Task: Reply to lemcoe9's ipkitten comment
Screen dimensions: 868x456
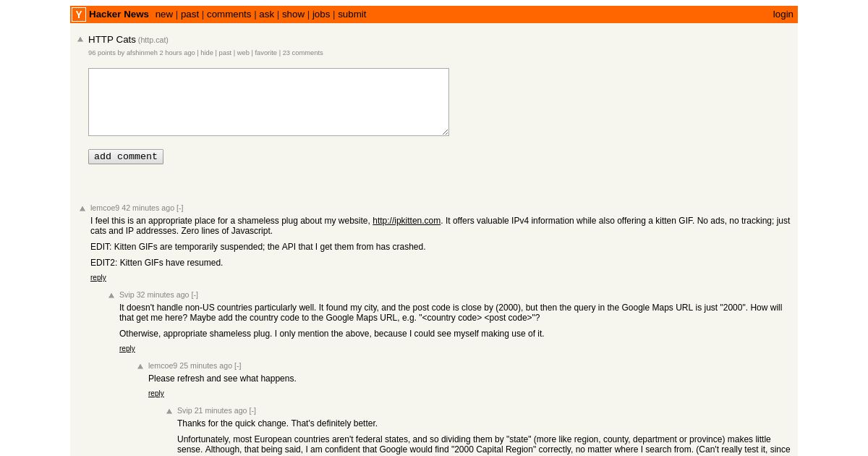Action: coord(98,278)
